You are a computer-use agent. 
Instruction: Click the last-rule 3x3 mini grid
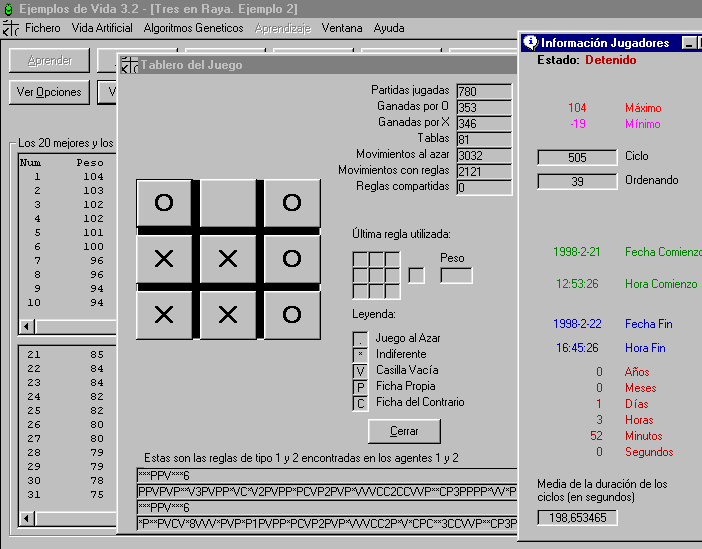[x=376, y=275]
